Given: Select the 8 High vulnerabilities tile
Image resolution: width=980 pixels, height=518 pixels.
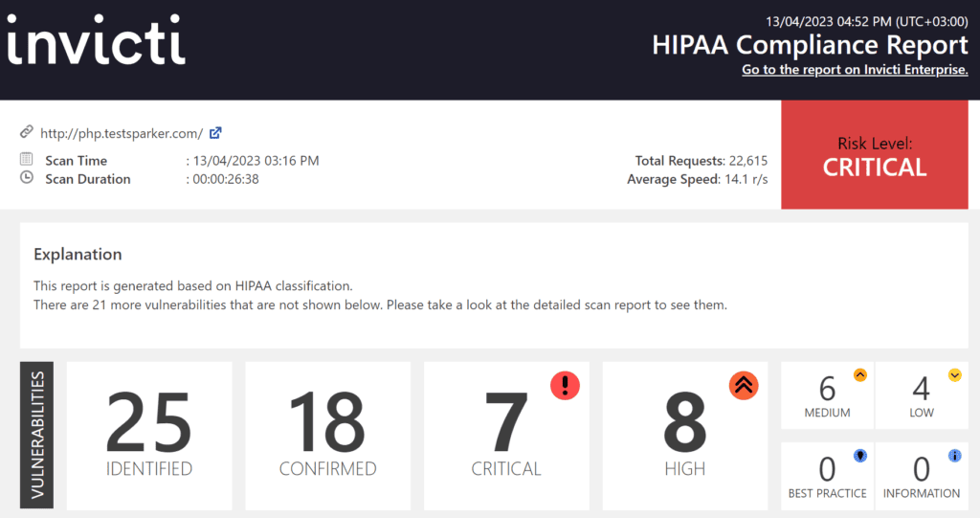Looking at the screenshot, I should point(684,436).
